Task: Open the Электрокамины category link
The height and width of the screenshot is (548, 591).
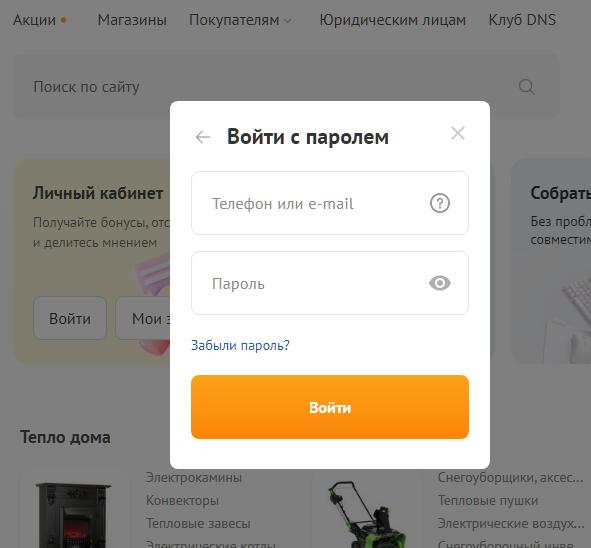Action: [194, 478]
